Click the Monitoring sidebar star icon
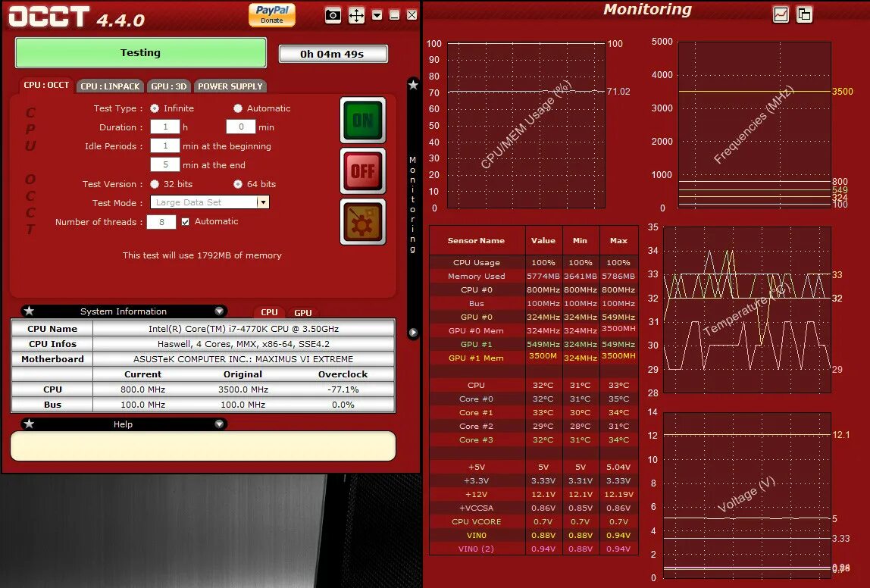This screenshot has width=870, height=588. pyautogui.click(x=413, y=85)
